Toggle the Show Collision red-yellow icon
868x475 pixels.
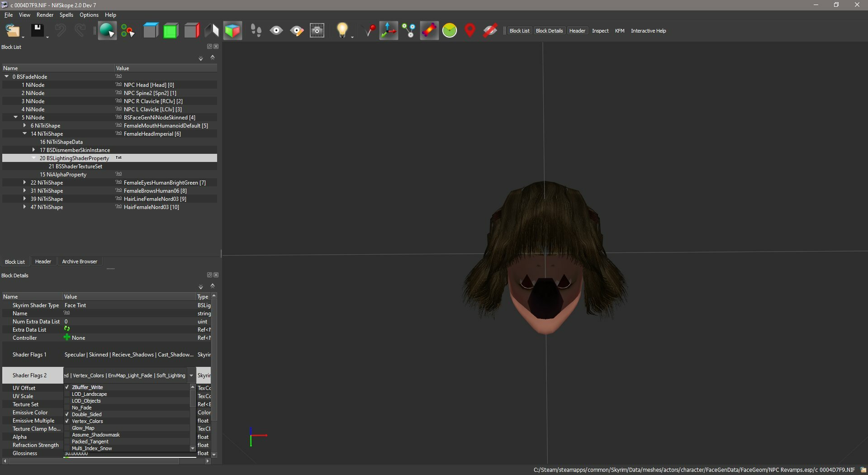tap(429, 31)
